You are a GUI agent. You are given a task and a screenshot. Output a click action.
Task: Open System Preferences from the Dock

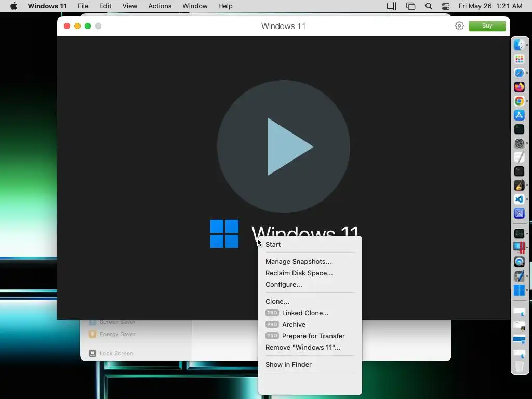point(519,143)
